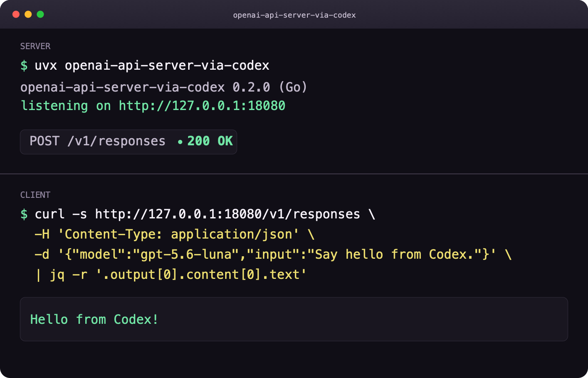Click the POST /v1/responses request badge

[129, 142]
